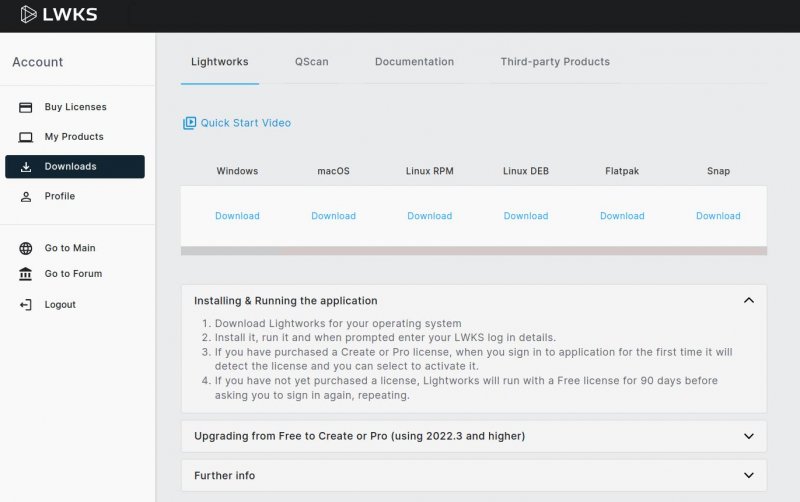Download the Linux RPM package
The height and width of the screenshot is (502, 800).
pos(430,216)
